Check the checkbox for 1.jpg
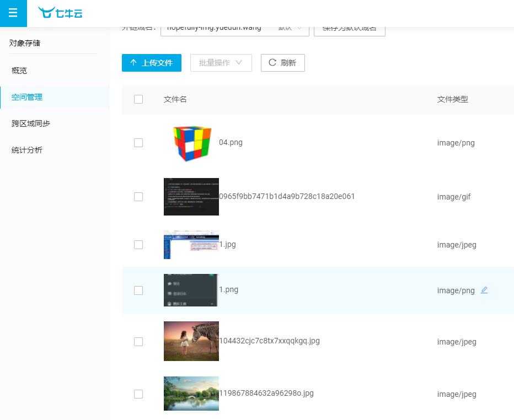 point(138,245)
